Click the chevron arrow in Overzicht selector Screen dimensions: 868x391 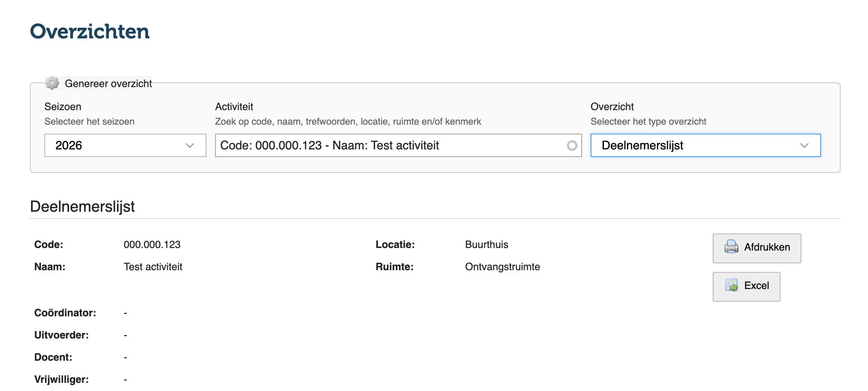click(804, 146)
